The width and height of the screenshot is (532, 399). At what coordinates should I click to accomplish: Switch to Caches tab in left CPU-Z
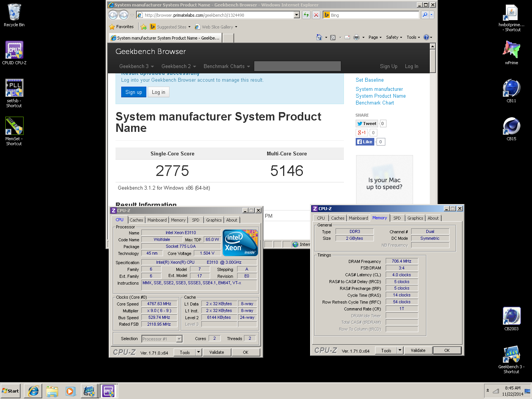(136, 220)
